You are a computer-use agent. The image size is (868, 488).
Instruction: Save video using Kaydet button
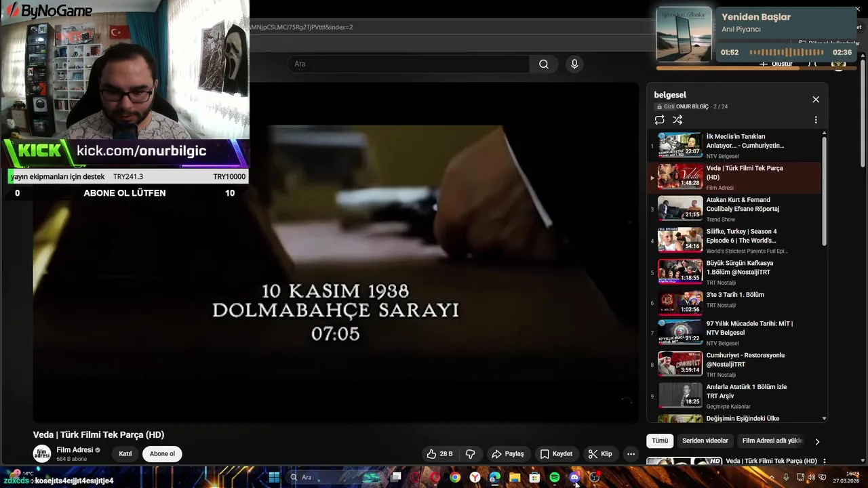[x=556, y=454]
